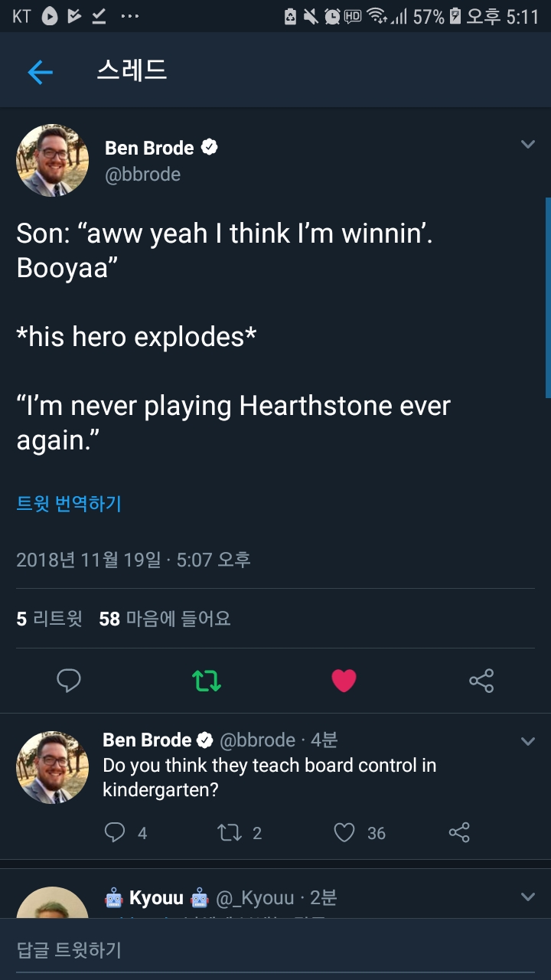The image size is (551, 980).
Task: Reply to the kindergarten tweet
Action: point(115,832)
